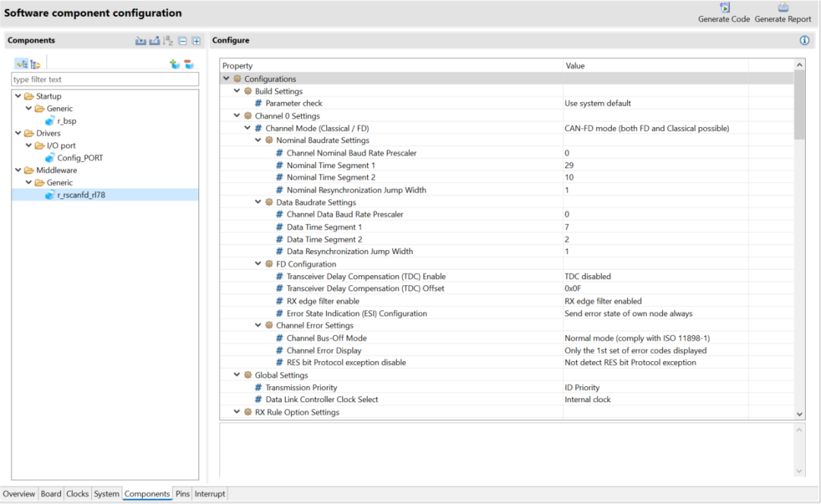The width and height of the screenshot is (821, 504).
Task: Click the Add component icon
Action: [x=175, y=64]
